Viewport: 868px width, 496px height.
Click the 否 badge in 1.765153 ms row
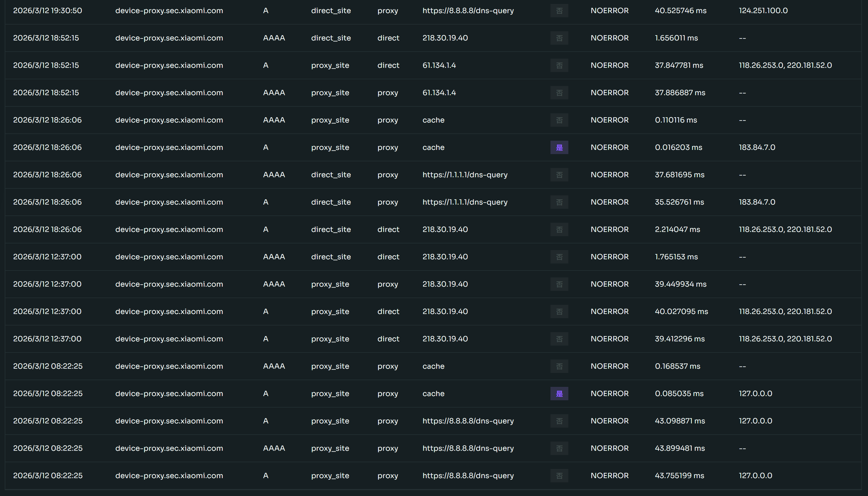559,257
